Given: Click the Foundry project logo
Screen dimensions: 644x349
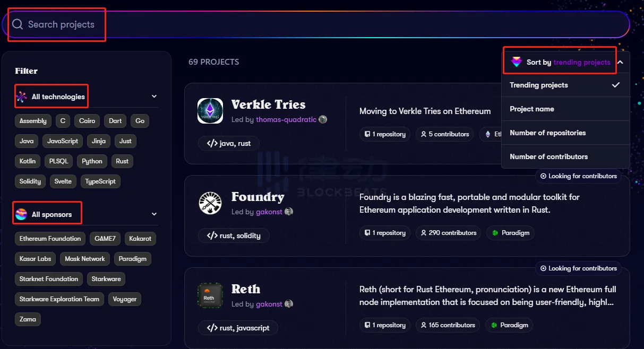Looking at the screenshot, I should (210, 203).
